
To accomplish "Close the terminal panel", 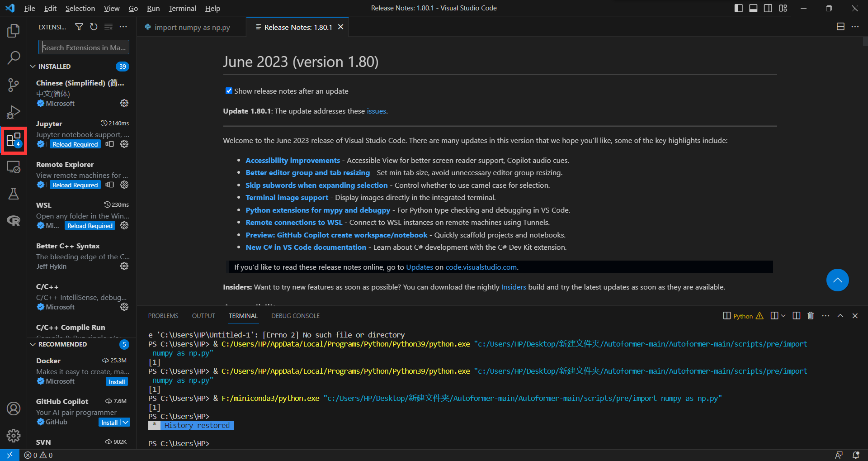I will [x=855, y=316].
